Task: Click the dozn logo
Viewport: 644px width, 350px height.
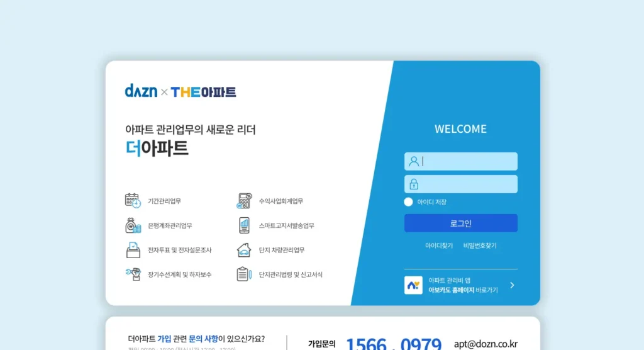Action: coord(141,91)
